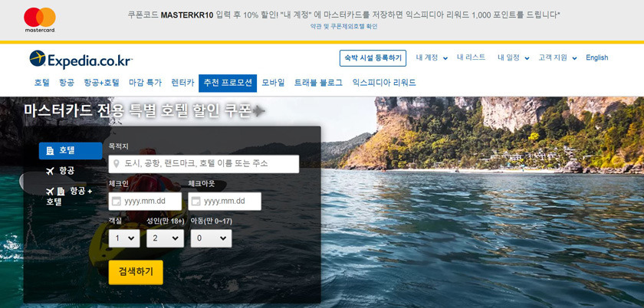Click the calendar icon in check-in field

click(x=117, y=202)
